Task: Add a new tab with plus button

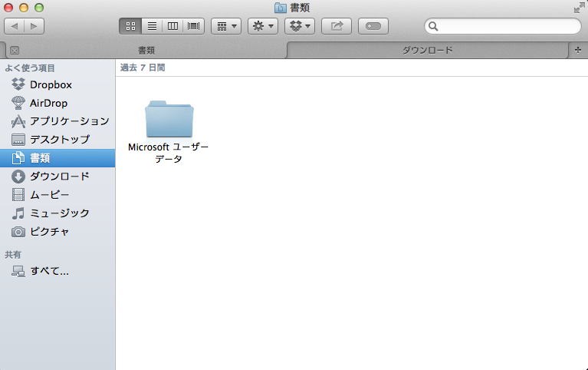Action: 578,50
